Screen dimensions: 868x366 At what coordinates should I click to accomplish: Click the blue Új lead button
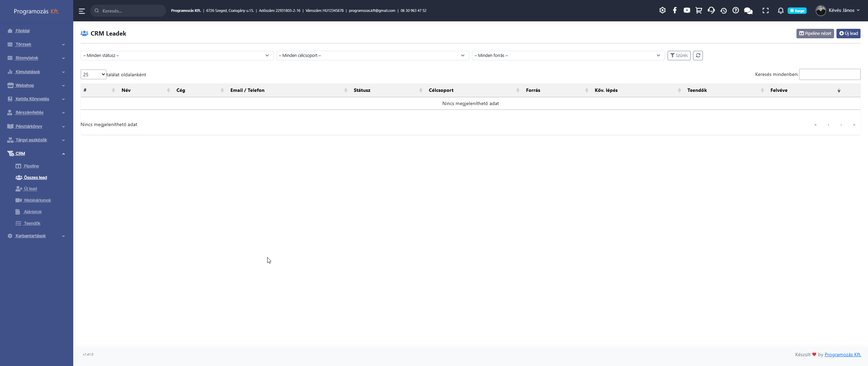tap(848, 33)
